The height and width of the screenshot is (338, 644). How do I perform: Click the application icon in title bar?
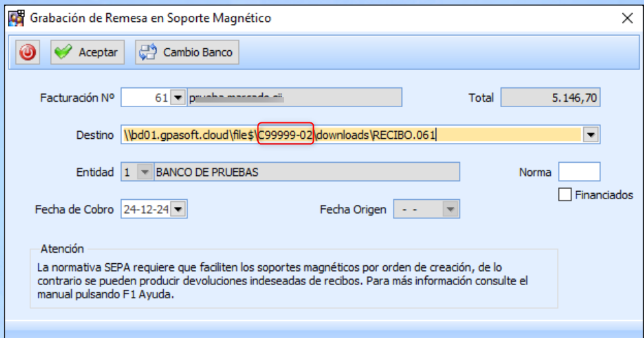16,19
